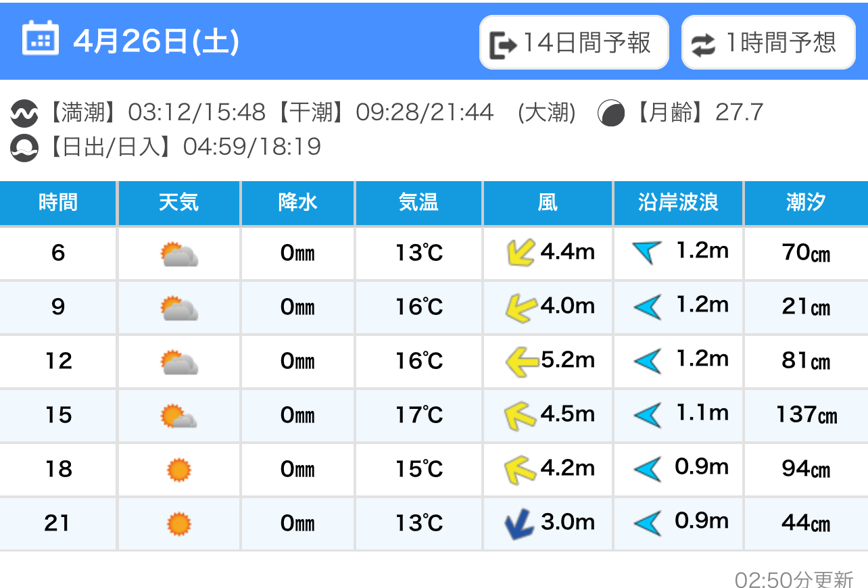This screenshot has height=588, width=868.
Task: Select the 沿岸波浪 column header
Action: point(678,202)
